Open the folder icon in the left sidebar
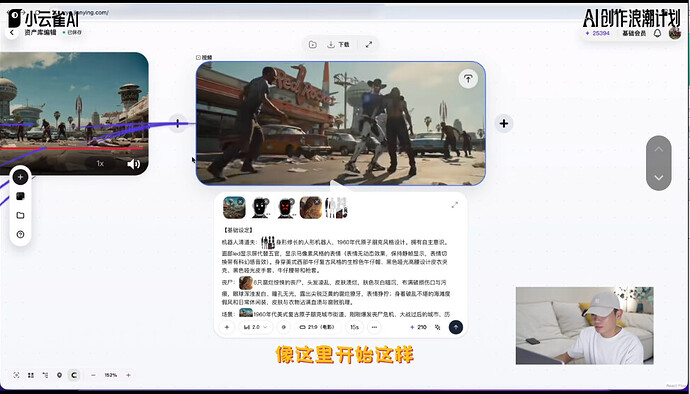Image resolution: width=690 pixels, height=394 pixels. tap(20, 215)
